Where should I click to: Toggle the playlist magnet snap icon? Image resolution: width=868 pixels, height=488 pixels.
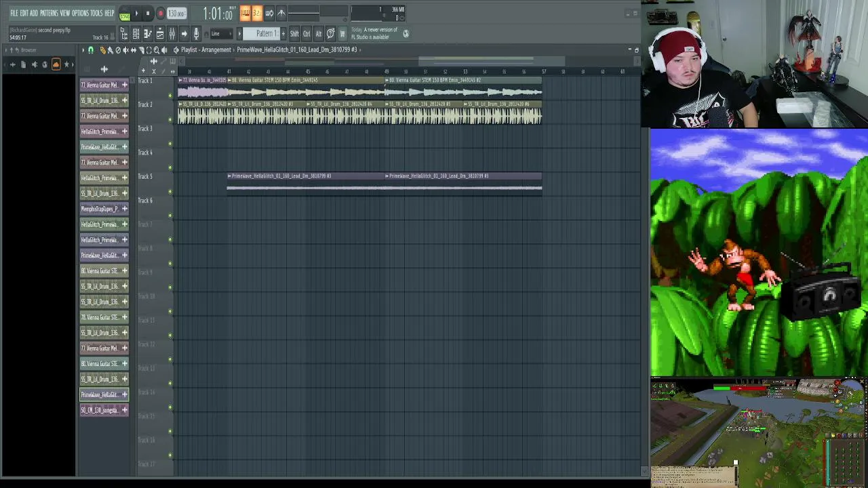point(90,50)
